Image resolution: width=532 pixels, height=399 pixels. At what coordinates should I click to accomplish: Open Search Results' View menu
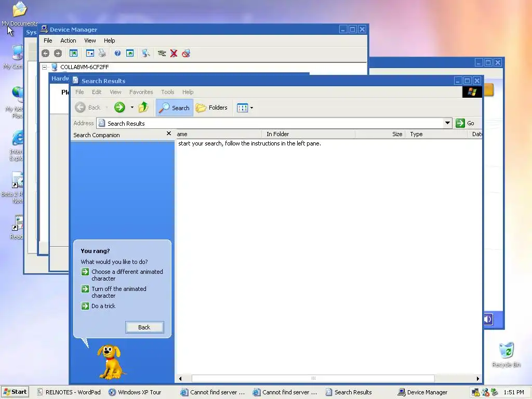coord(115,92)
